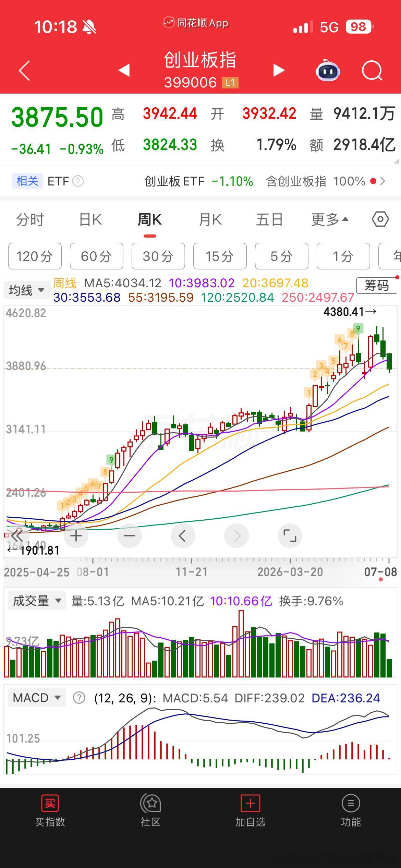Tap the ETF help question mark

coord(78,181)
